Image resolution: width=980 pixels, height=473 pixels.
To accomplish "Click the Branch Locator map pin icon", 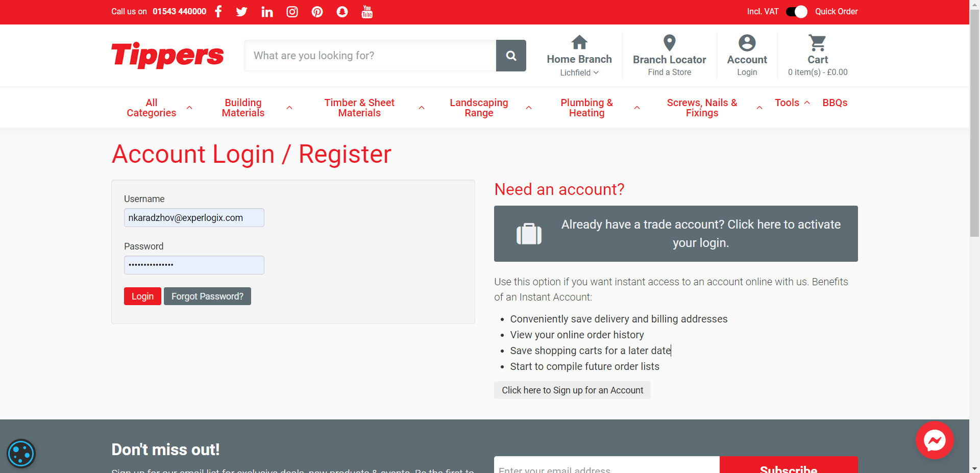I will 670,43.
